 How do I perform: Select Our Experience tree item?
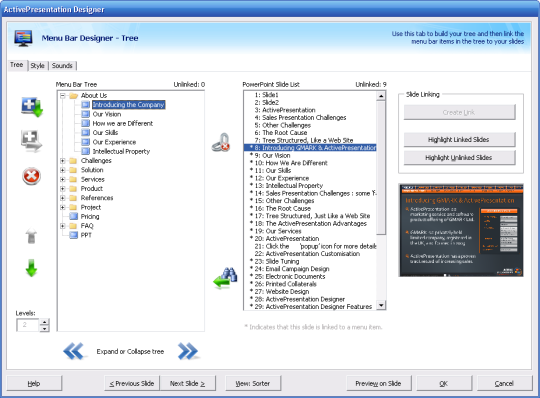(114, 142)
